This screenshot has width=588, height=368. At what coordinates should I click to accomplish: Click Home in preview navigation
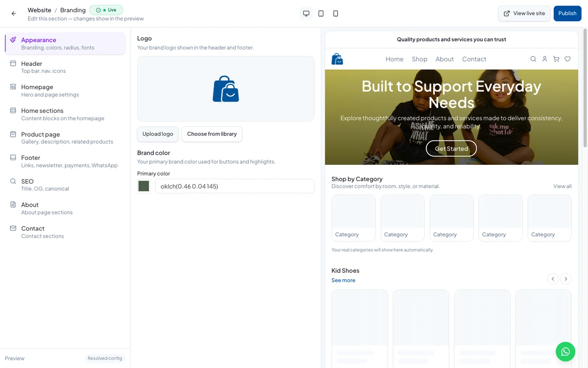(x=394, y=59)
